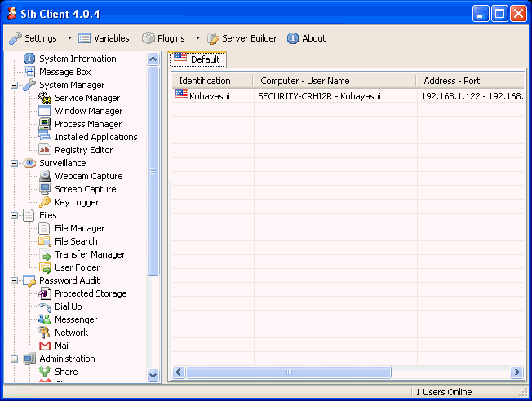Click the Protected Storage icon

tap(45, 293)
